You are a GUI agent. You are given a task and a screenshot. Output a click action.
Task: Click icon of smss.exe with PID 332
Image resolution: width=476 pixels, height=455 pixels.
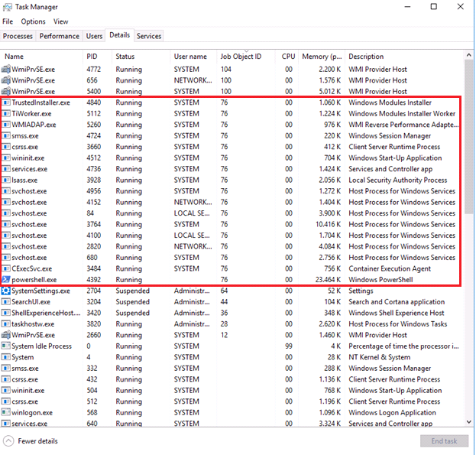click(x=6, y=369)
